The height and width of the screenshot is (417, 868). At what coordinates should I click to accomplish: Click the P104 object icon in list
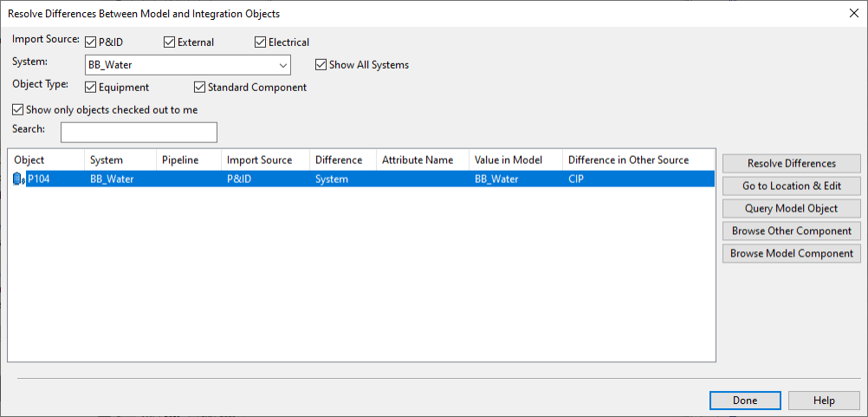pyautogui.click(x=18, y=179)
